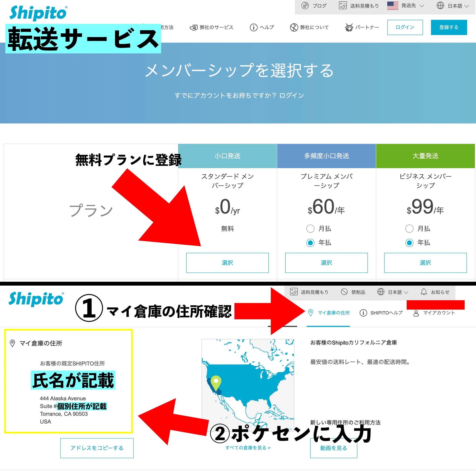Click the ログイン button in the header
Viewport: 476px width, 471px height.
point(405,27)
